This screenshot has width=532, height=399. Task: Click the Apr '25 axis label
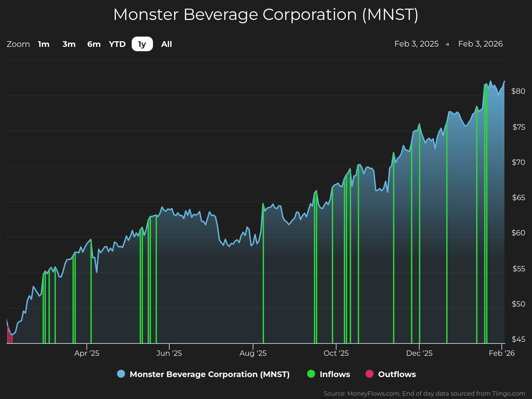tap(87, 353)
